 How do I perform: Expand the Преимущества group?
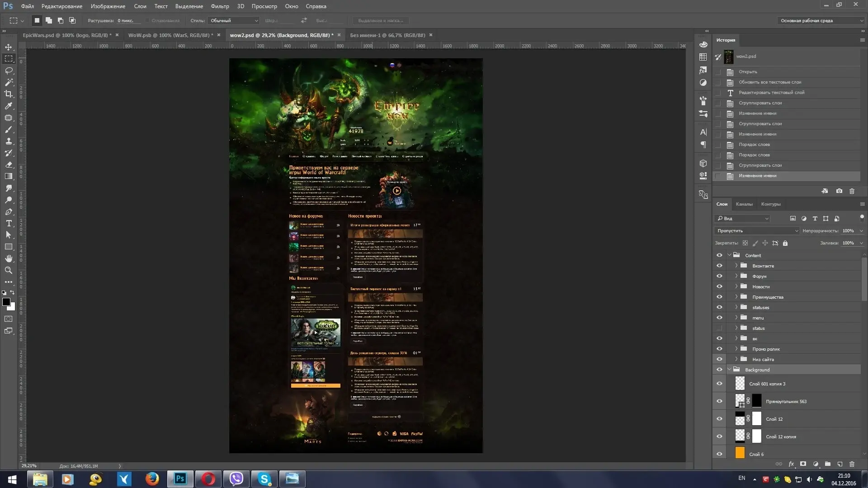coord(736,297)
